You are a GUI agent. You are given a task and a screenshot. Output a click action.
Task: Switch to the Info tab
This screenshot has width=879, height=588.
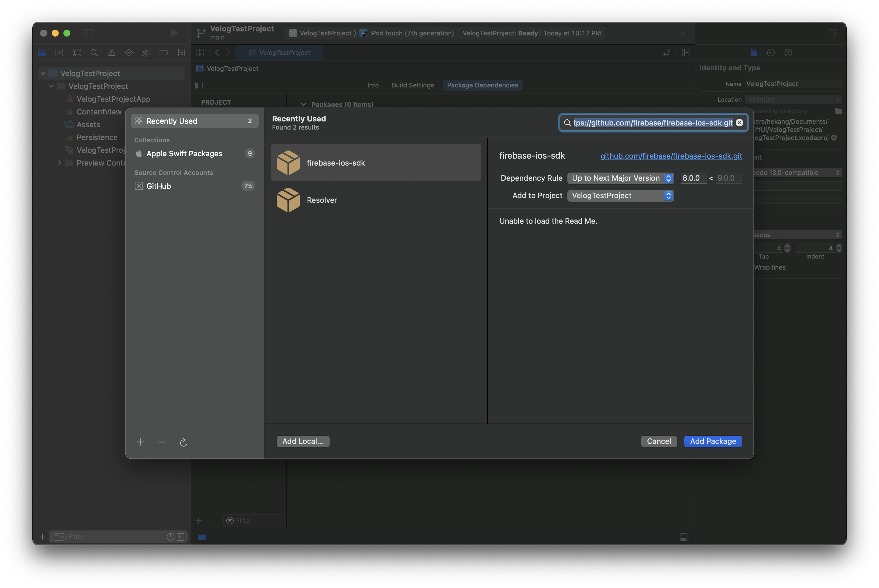pos(373,85)
